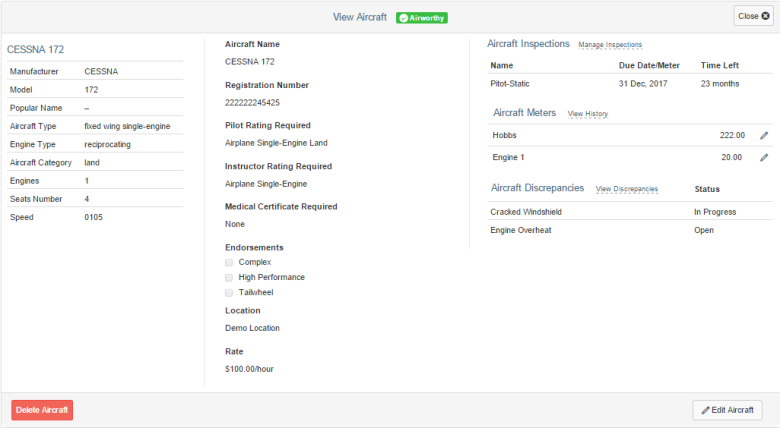Click the Demo Location value
Viewport: 780px width, 428px height.
252,328
